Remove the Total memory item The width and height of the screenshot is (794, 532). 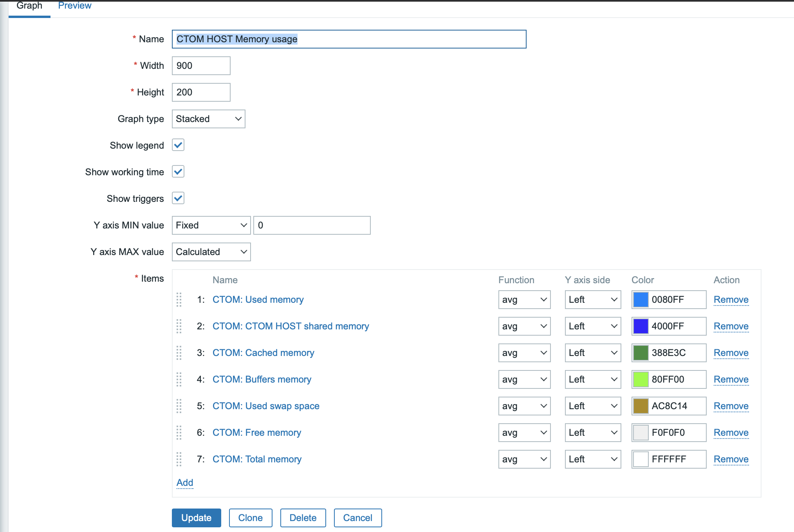(x=731, y=459)
